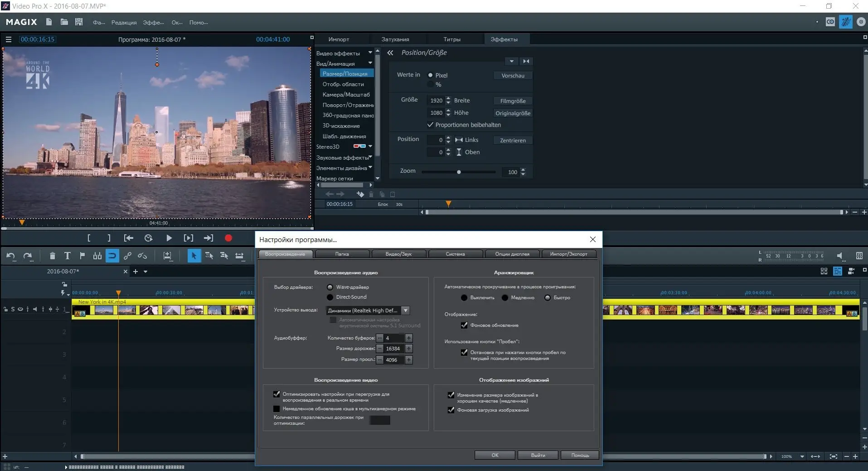This screenshot has width=868, height=471.
Task: Uncheck the Proportionen beibehalten checkbox
Action: pos(430,125)
